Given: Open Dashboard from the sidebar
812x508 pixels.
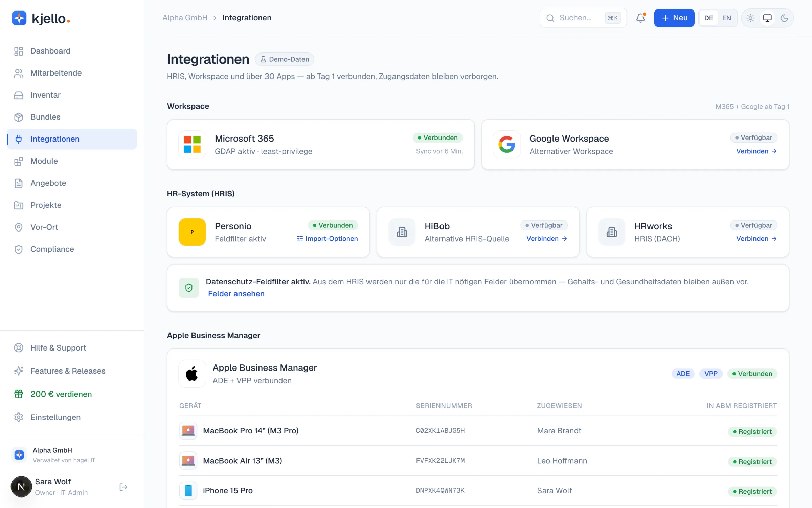Looking at the screenshot, I should click(x=72, y=51).
